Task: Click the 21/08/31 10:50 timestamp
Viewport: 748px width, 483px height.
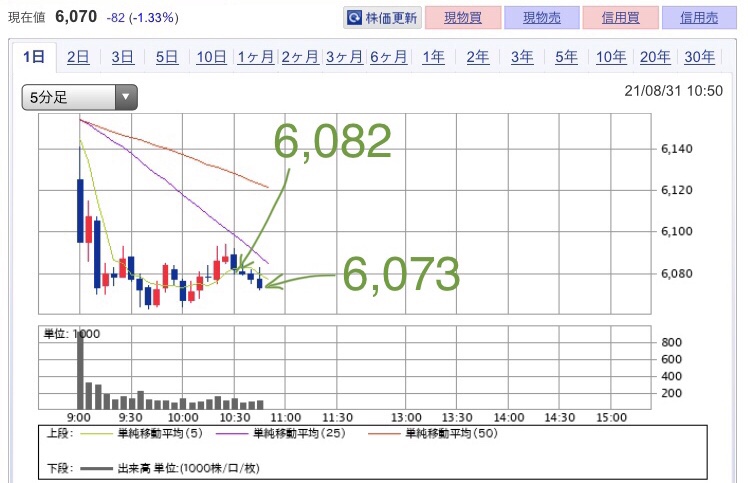Action: pos(674,91)
